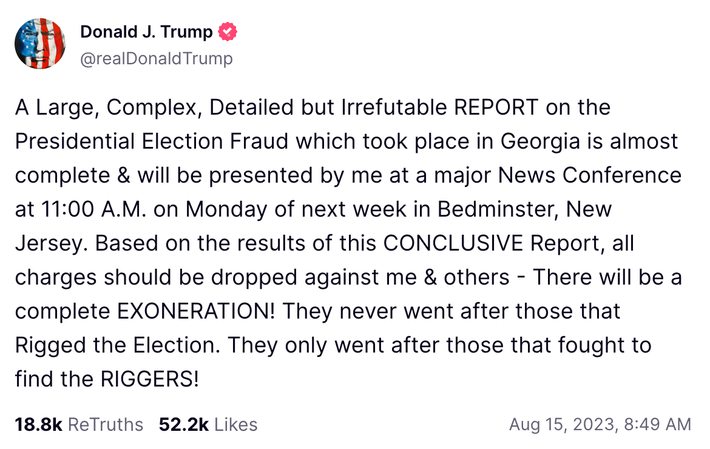View the 18.8k ReTruths list

coord(78,425)
